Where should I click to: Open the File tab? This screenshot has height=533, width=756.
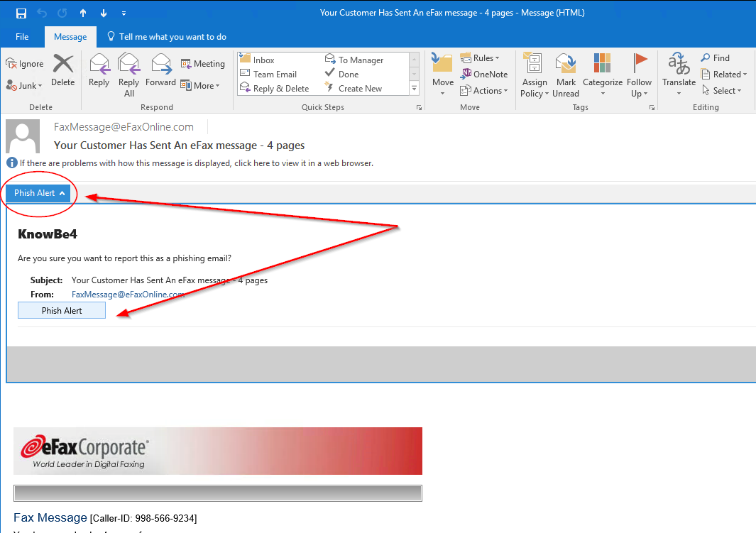(x=22, y=37)
